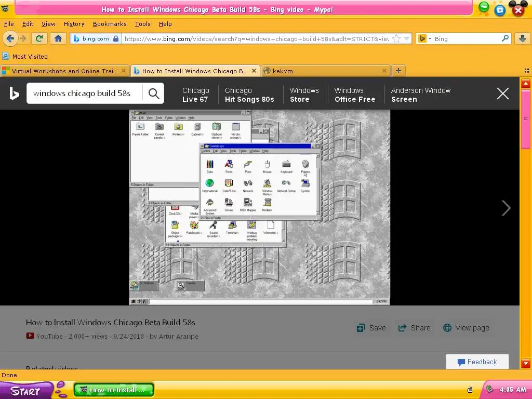Open the Start menu button

(27, 391)
